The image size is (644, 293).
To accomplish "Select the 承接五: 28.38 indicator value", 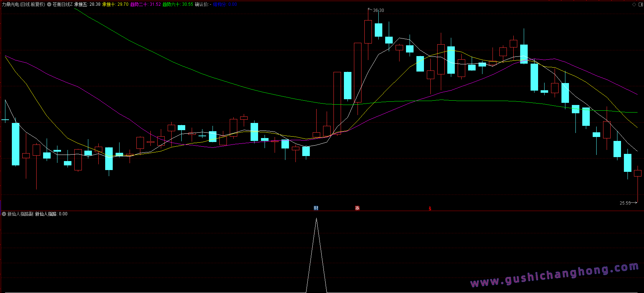I will 87,5.
